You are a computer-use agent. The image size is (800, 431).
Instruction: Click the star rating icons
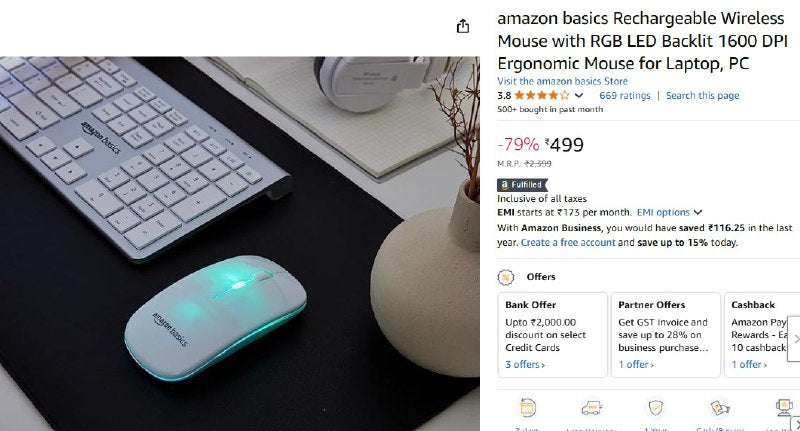click(541, 95)
